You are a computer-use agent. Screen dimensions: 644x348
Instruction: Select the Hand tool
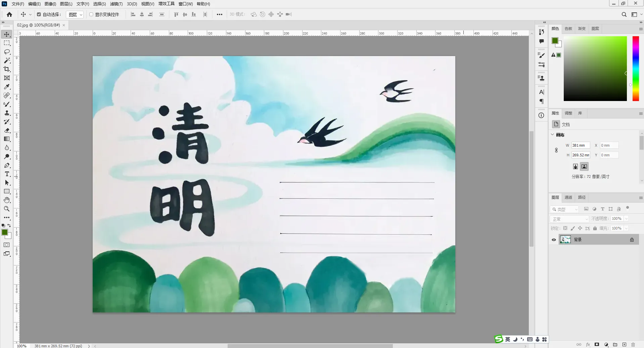7,200
